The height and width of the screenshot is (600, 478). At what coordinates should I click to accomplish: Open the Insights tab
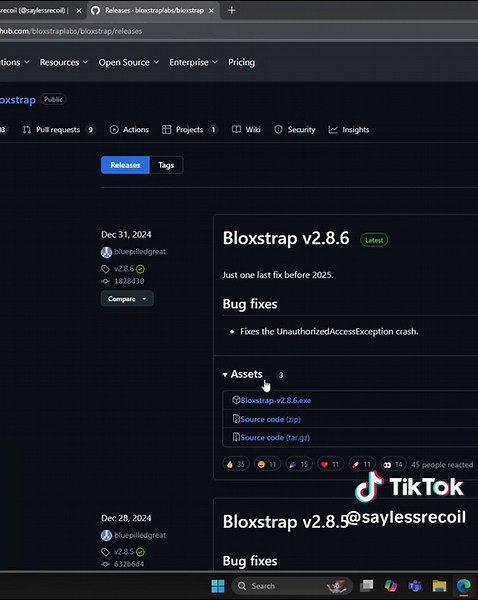pyautogui.click(x=349, y=130)
